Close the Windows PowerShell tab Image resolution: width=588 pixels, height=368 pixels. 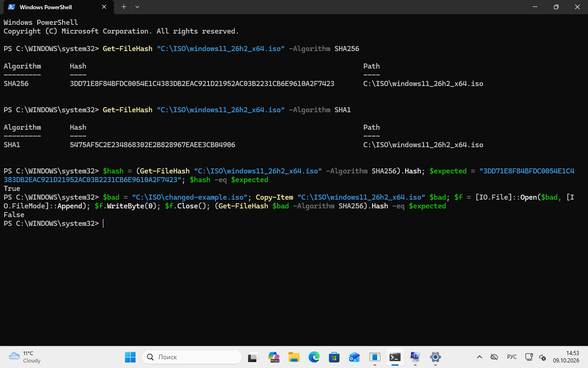pyautogui.click(x=104, y=7)
